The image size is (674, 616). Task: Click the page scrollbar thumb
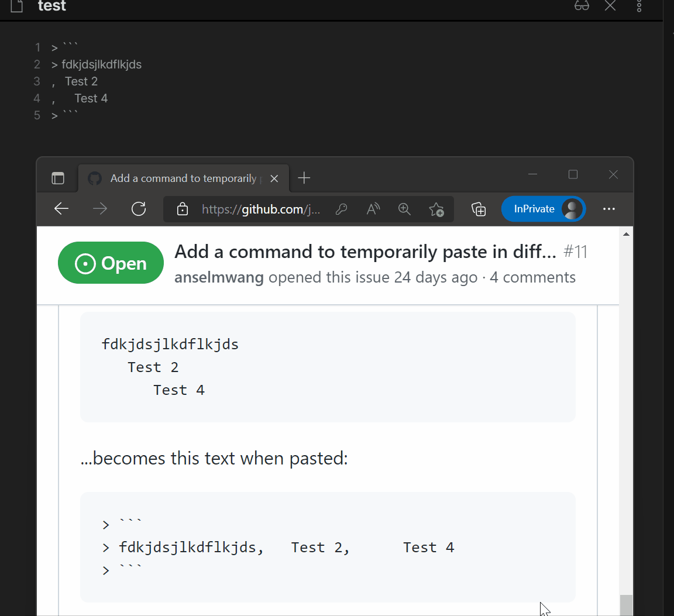pyautogui.click(x=626, y=605)
